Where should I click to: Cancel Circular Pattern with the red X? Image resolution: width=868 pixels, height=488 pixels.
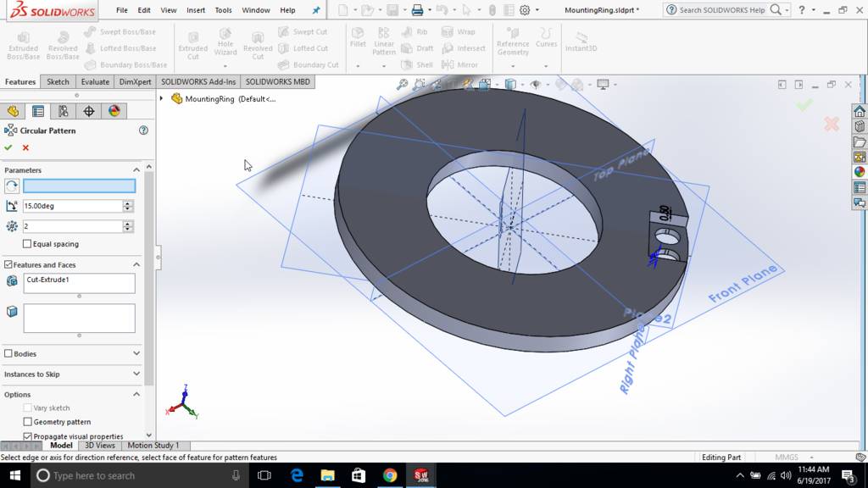tap(25, 147)
